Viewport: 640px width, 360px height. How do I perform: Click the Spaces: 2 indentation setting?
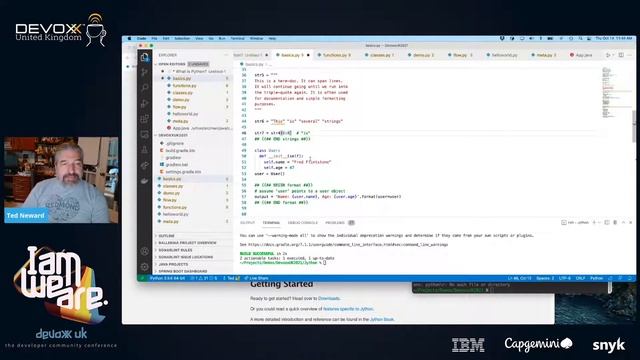545,278
